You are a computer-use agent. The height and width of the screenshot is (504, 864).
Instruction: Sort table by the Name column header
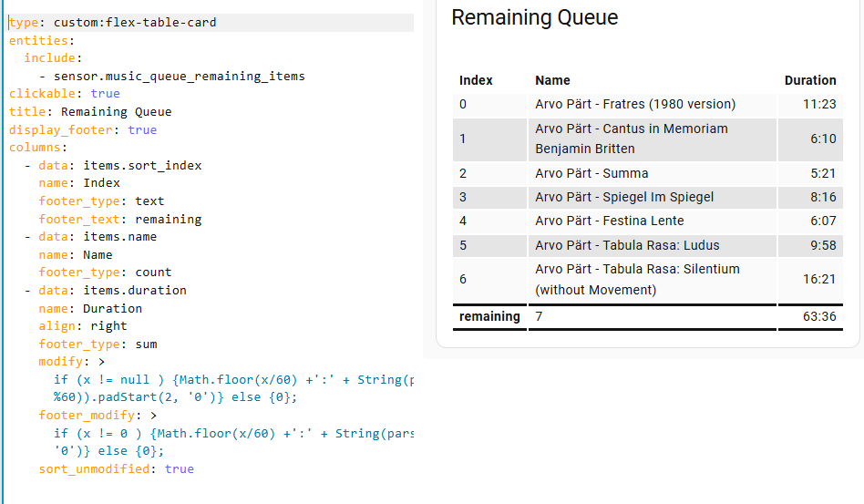point(552,80)
